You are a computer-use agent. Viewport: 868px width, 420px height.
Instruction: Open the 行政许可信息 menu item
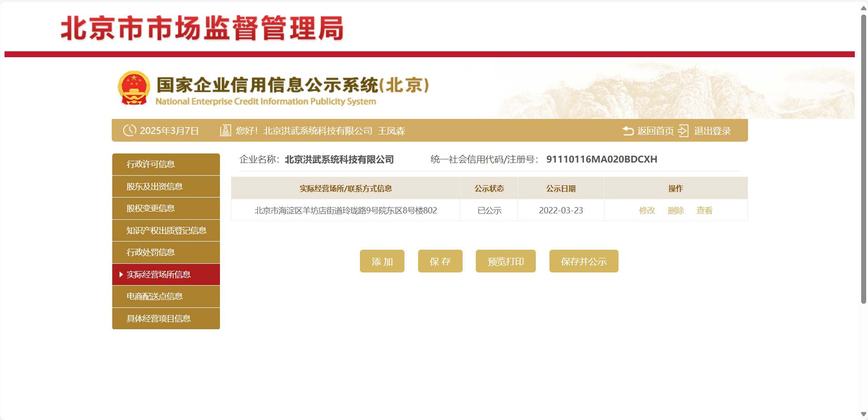(x=166, y=164)
